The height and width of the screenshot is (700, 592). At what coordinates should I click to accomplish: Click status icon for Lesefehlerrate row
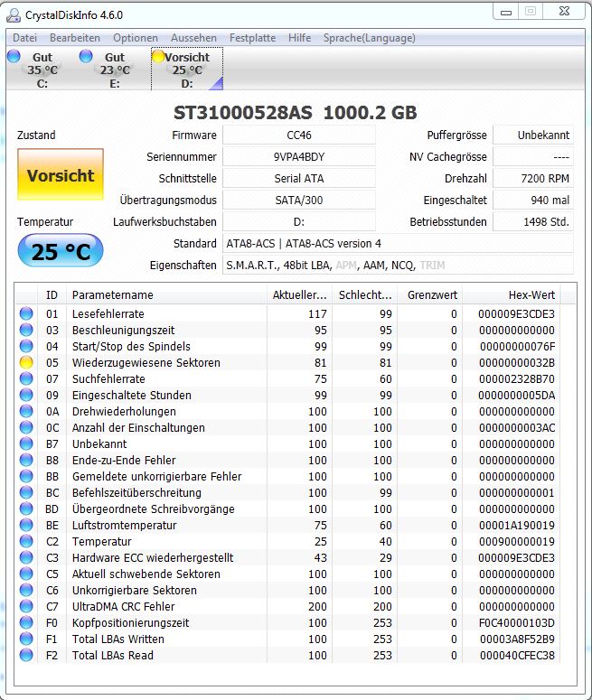[26, 313]
